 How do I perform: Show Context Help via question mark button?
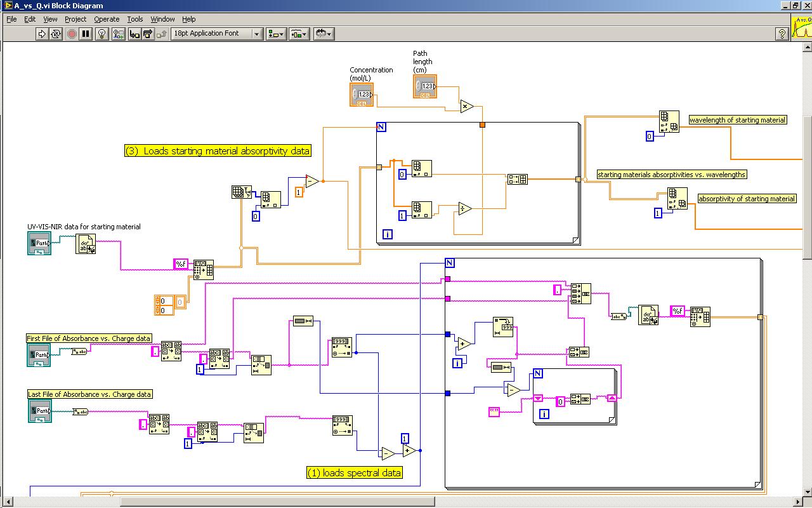pyautogui.click(x=782, y=34)
